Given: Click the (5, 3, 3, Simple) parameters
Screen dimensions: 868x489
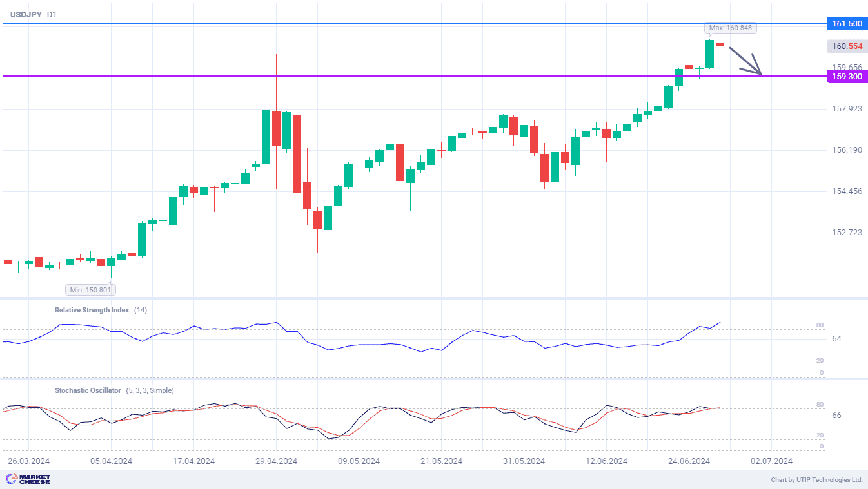Looking at the screenshot, I should 150,390.
